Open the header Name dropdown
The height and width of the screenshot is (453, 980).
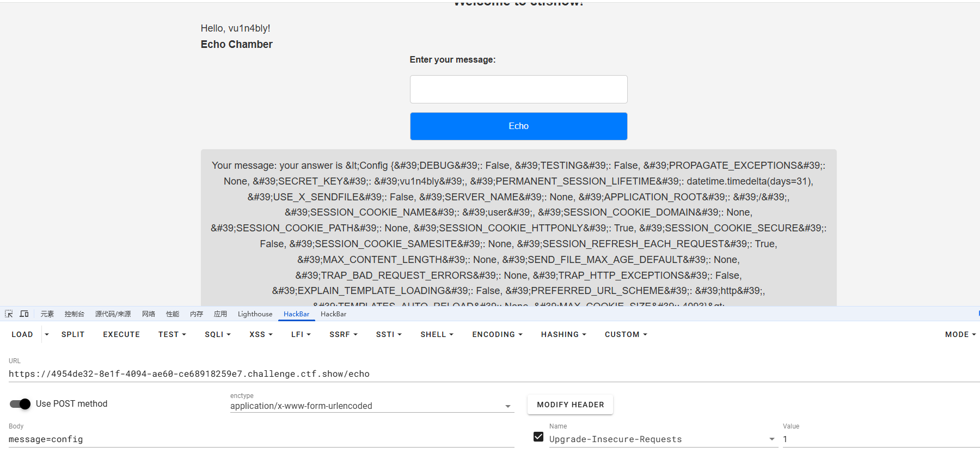(771, 439)
